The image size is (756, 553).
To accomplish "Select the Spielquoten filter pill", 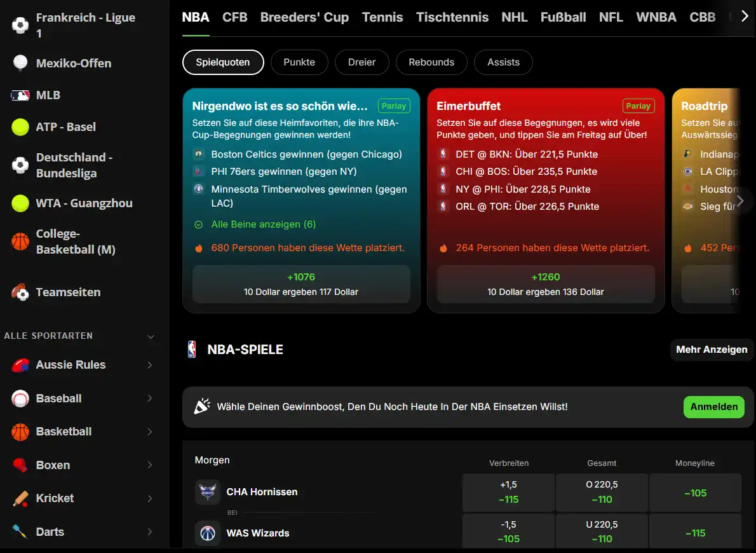I will coord(223,62).
